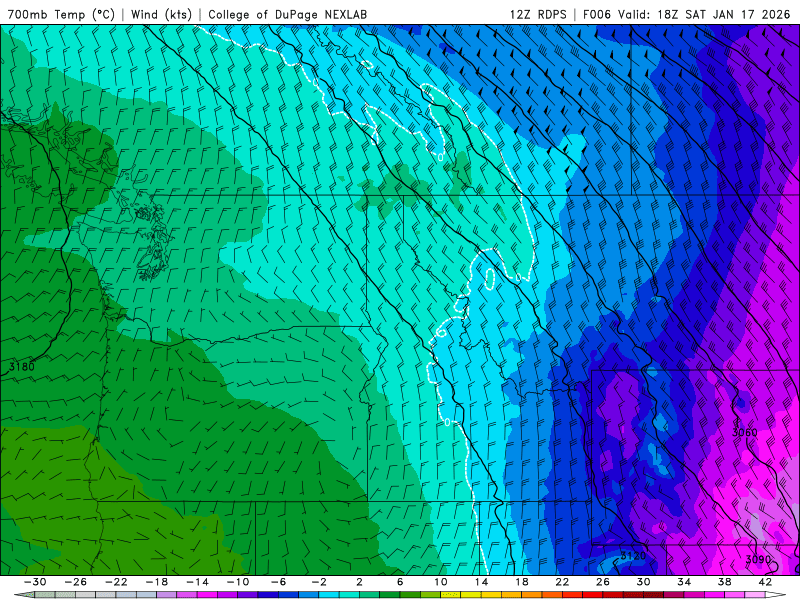
Task: Select the 30 color scale label
Action: point(643,582)
